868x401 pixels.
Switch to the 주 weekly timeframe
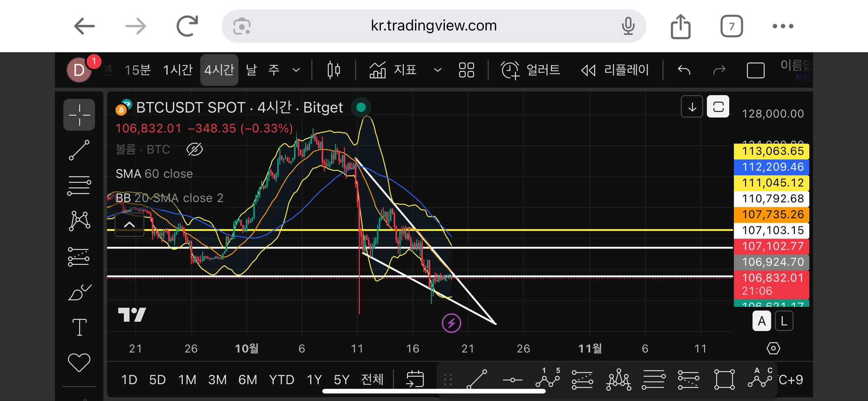[274, 70]
